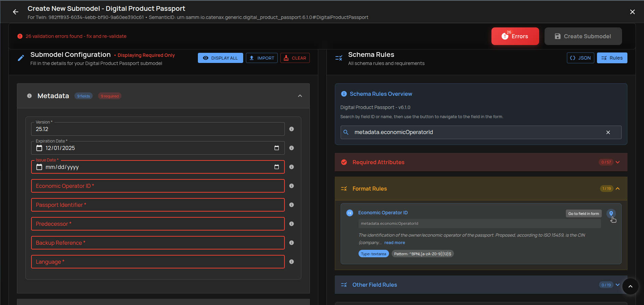Click the back arrow in the header
This screenshot has height=305, width=644.
click(x=16, y=12)
